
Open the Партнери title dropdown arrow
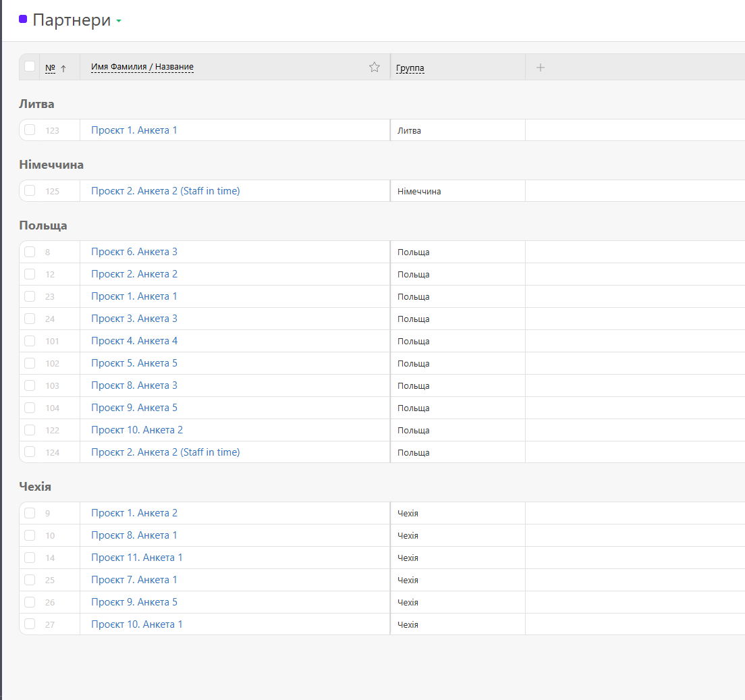click(119, 21)
